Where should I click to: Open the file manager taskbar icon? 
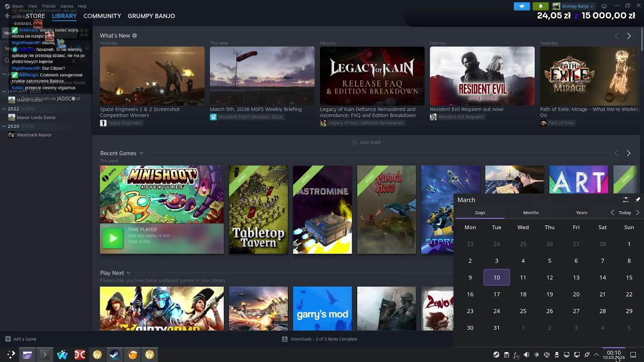(27, 354)
